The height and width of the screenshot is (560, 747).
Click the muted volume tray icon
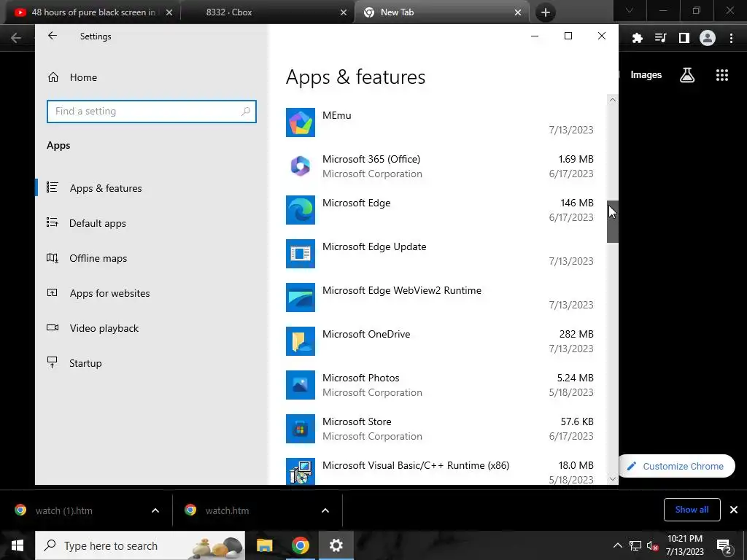coord(653,545)
